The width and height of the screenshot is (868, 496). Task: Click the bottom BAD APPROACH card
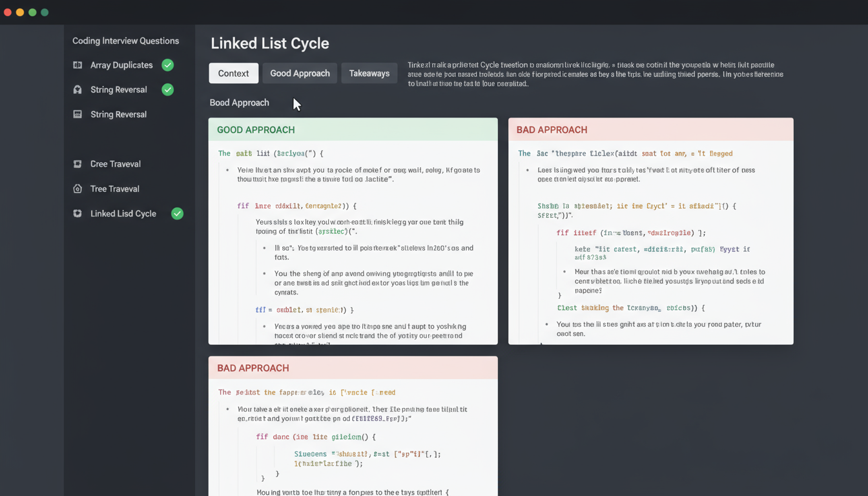tap(253, 368)
